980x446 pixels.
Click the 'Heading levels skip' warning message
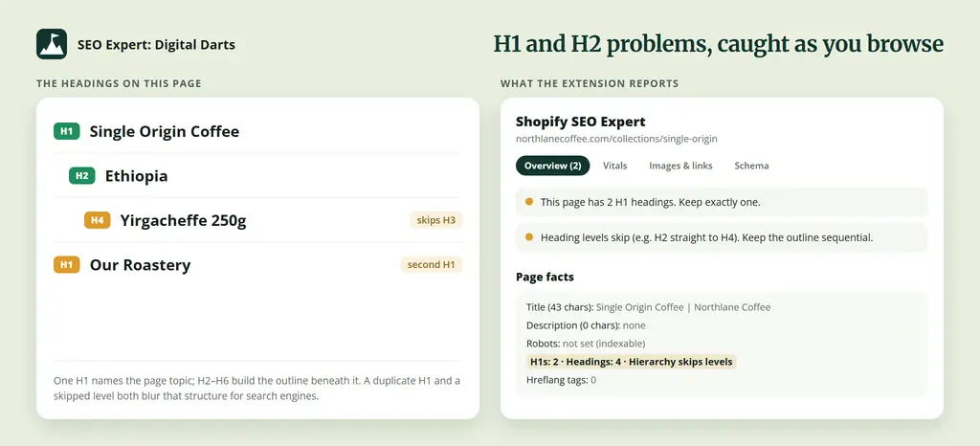[722, 237]
